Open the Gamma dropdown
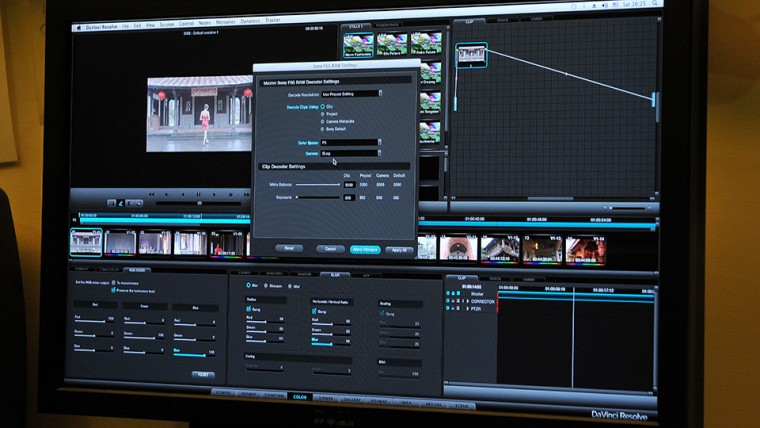This screenshot has width=760, height=428. click(351, 153)
